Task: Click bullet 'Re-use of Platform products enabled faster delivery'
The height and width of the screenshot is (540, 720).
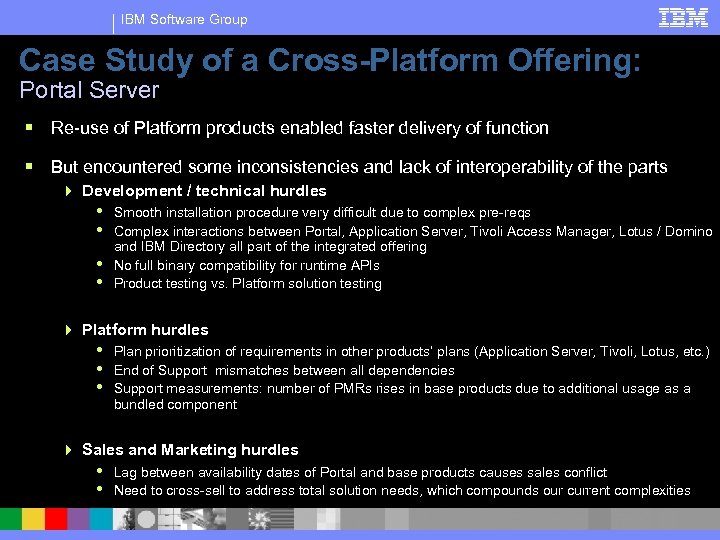Action: [x=299, y=128]
